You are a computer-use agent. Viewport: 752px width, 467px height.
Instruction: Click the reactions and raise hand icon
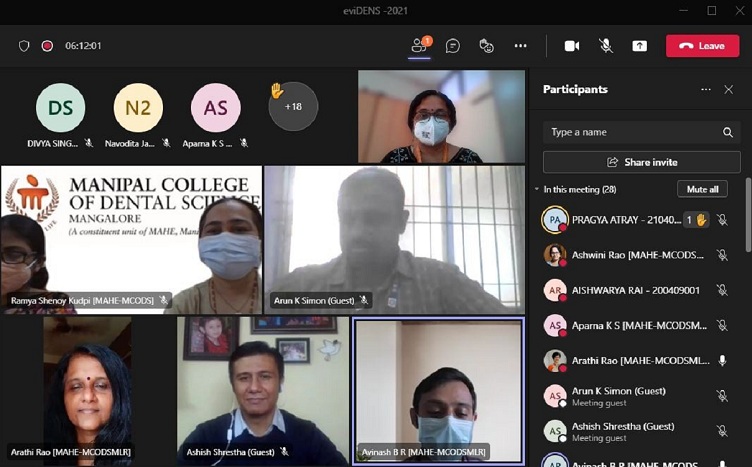coord(487,46)
